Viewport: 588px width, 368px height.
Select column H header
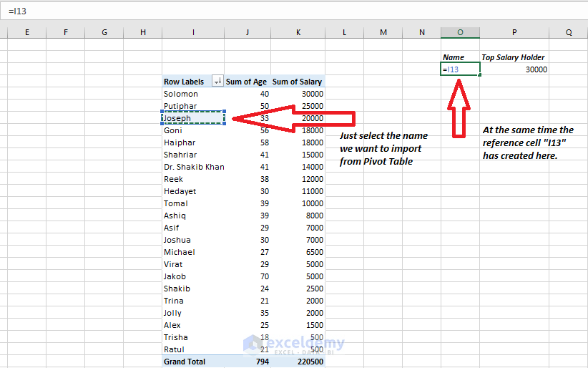143,32
